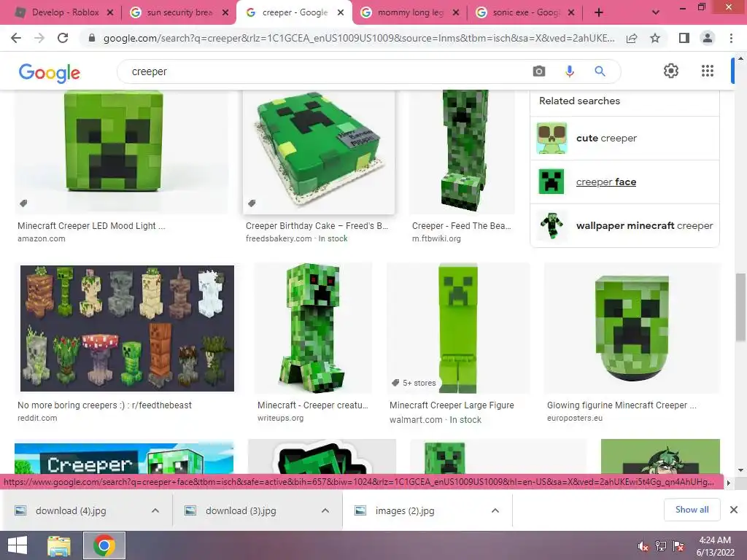Click the page vertical scrollbar thumb
Image resolution: width=747 pixels, height=560 pixels.
click(740, 307)
